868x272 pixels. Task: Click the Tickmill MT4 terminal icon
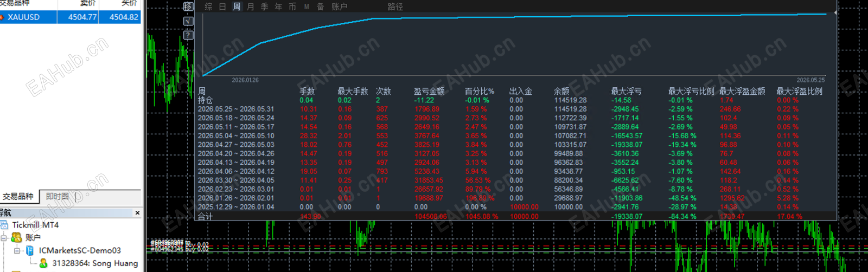point(4,225)
